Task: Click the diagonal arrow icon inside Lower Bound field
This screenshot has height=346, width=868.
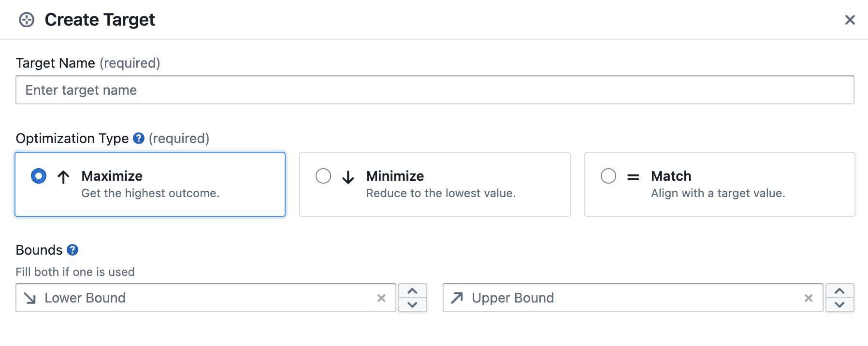Action: pyautogui.click(x=30, y=298)
